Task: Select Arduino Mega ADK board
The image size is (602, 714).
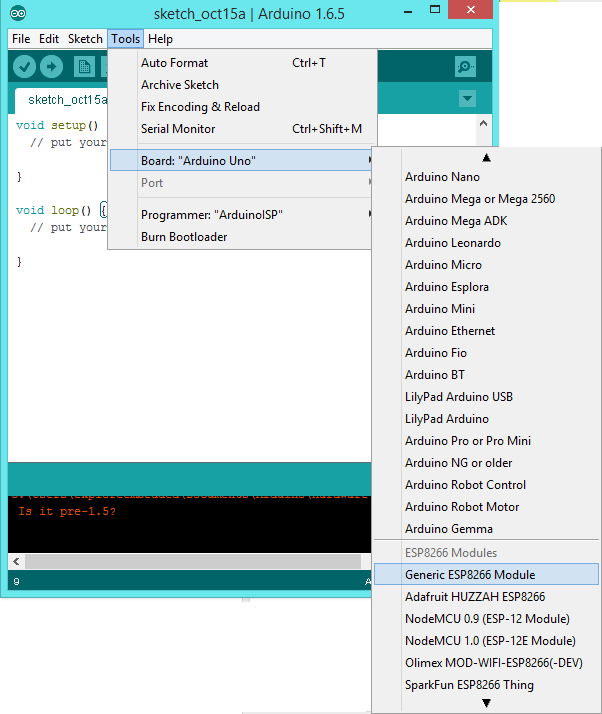Action: pos(486,221)
